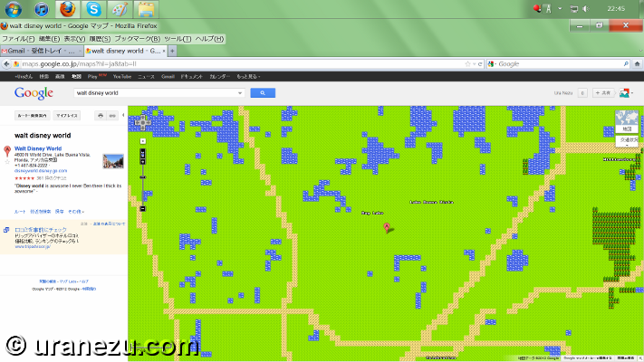
Task: Click the 'ルート' link under result
Action: point(20,212)
